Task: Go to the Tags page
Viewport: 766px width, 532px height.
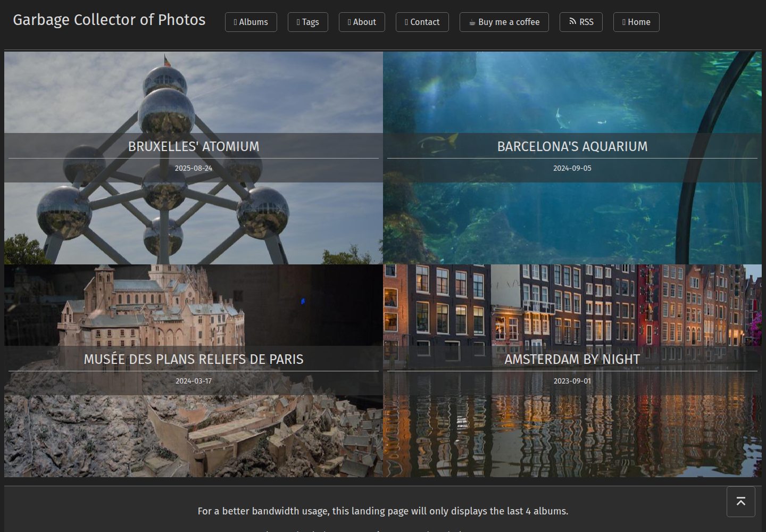Action: [x=308, y=22]
